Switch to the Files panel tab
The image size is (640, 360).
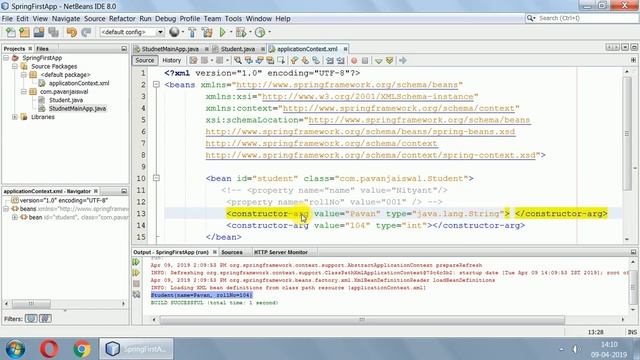click(42, 49)
